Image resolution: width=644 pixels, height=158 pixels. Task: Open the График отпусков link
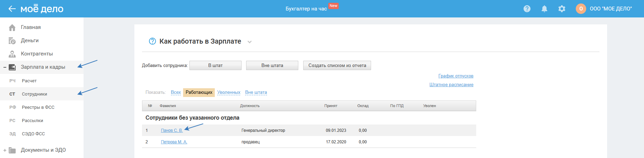[456, 76]
